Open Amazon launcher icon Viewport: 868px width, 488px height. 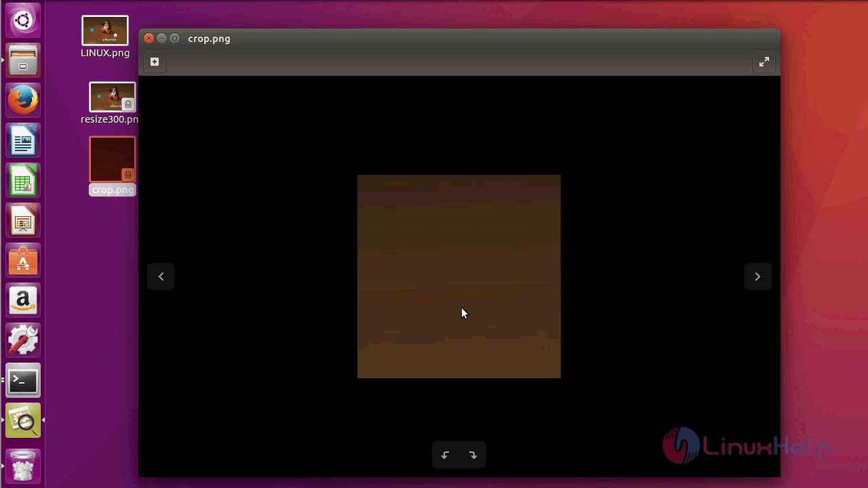[x=23, y=300]
